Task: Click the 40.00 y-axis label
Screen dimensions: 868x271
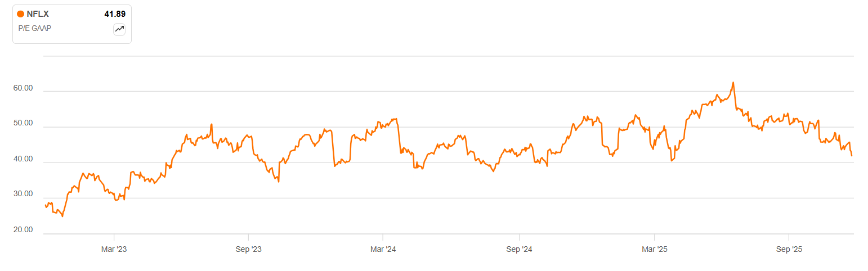Action: pos(24,159)
